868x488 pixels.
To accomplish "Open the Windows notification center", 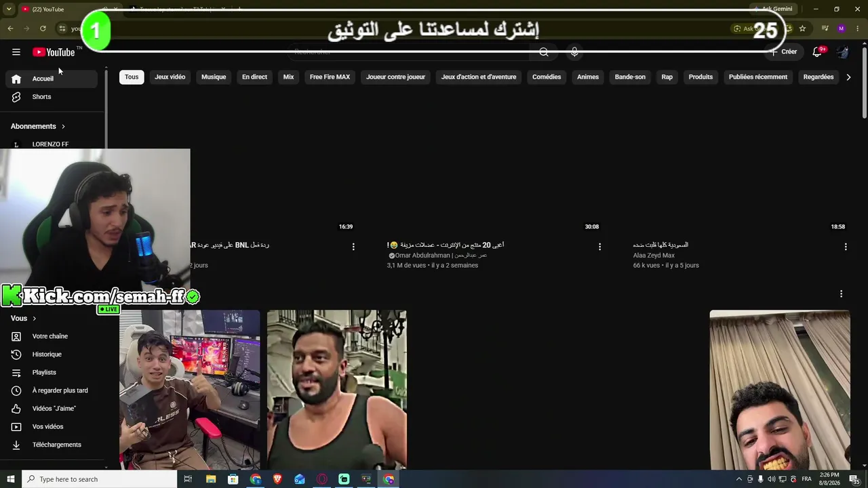I will point(855,479).
